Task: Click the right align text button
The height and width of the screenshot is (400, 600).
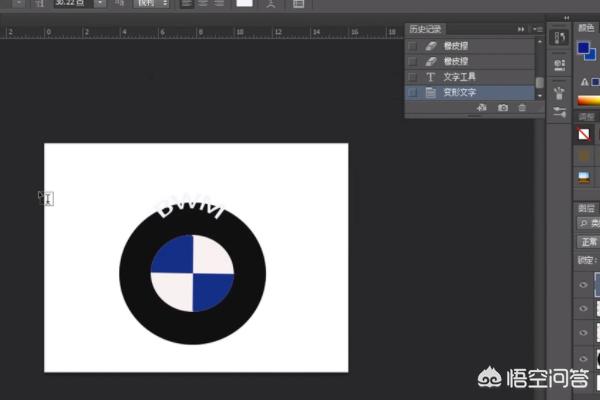Action: point(219,3)
